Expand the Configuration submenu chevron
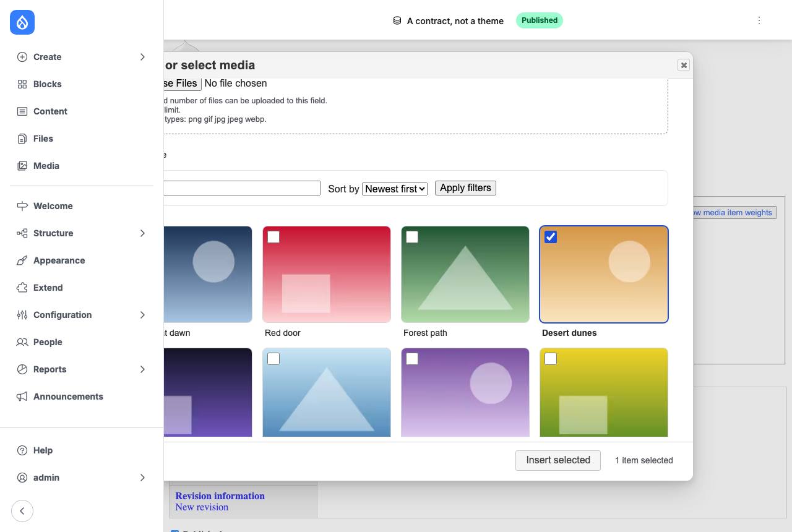 pyautogui.click(x=142, y=315)
